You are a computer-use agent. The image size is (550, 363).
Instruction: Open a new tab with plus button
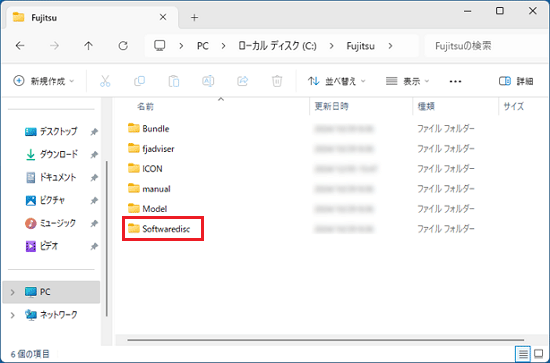coord(194,18)
